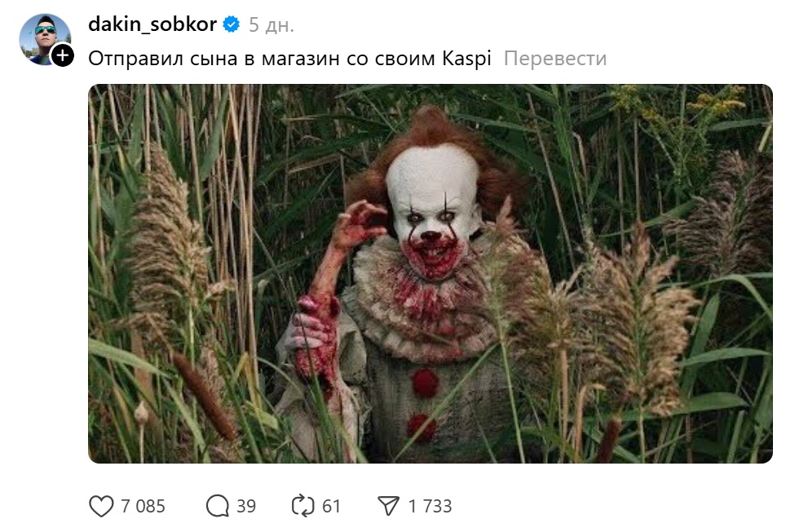This screenshot has width=808, height=532.
Task: View the 7 085 likes count
Action: tap(143, 506)
